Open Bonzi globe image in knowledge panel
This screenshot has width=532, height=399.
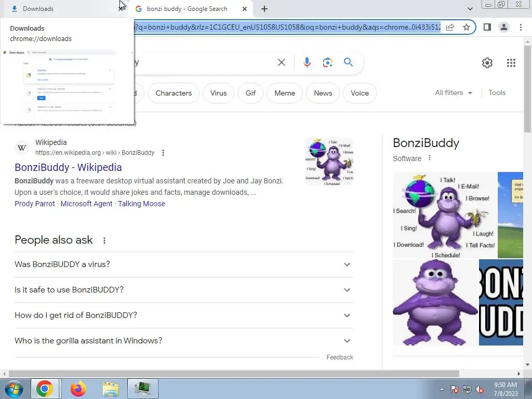pyautogui.click(x=444, y=215)
